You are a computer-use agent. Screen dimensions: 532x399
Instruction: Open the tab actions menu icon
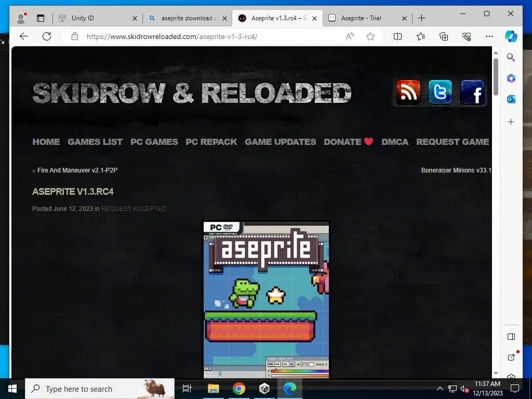[41, 18]
